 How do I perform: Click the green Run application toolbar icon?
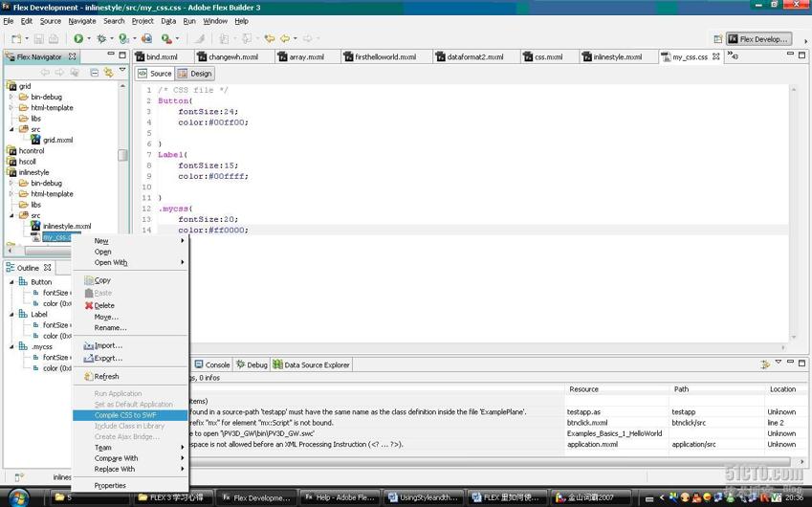[x=78, y=39]
